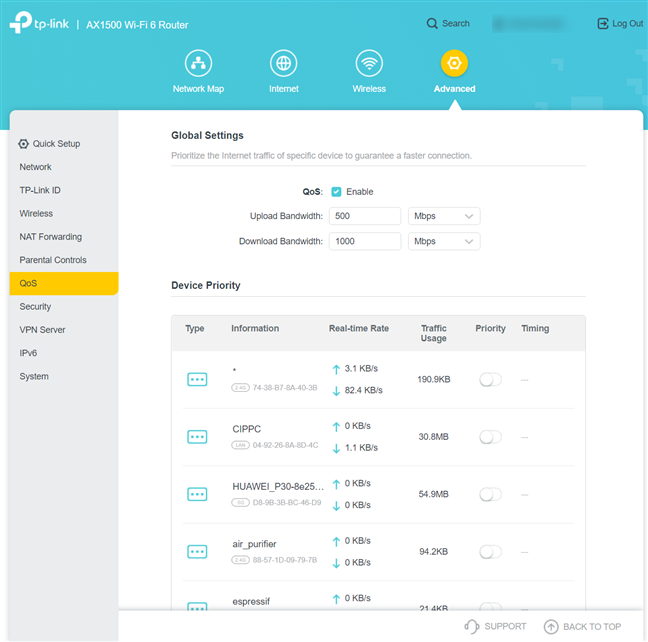Click the Type column header
Image resolution: width=648 pixels, height=642 pixels.
point(195,329)
